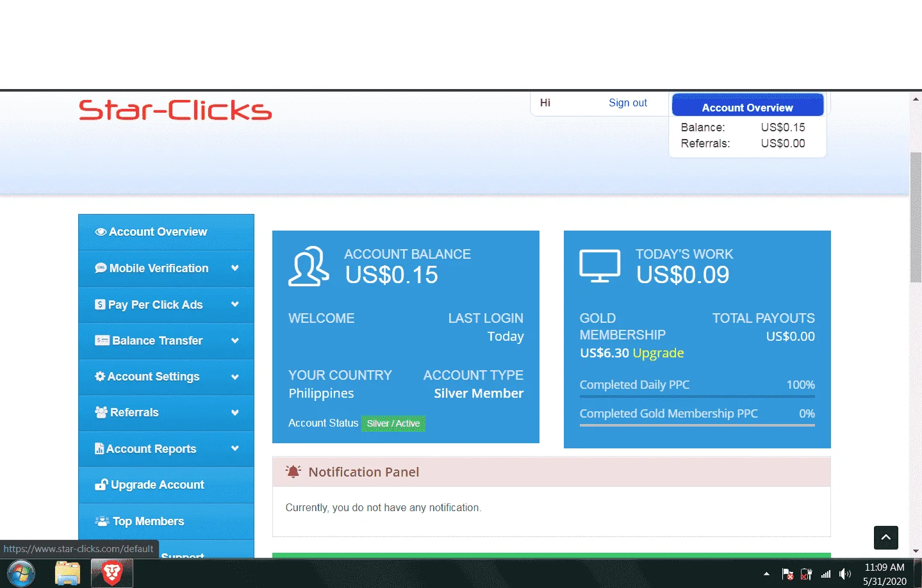The image size is (922, 588).
Task: Click the SMS bubble icon for Mobile Verification
Action: (101, 268)
